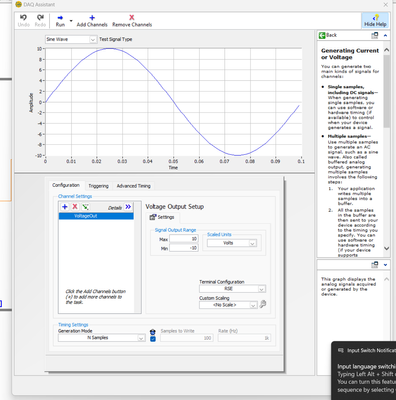396x400 pixels.
Task: Click the blue plus add channel icon
Action: (65, 207)
